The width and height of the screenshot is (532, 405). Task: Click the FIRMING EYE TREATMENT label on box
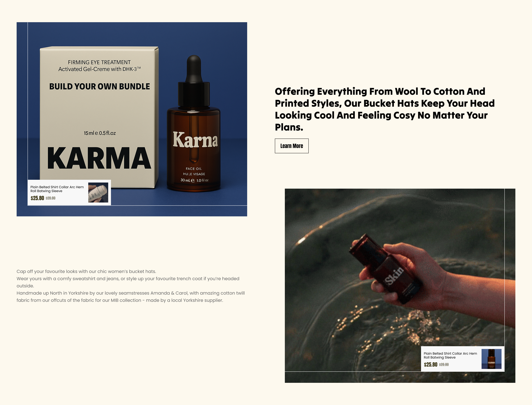point(99,62)
